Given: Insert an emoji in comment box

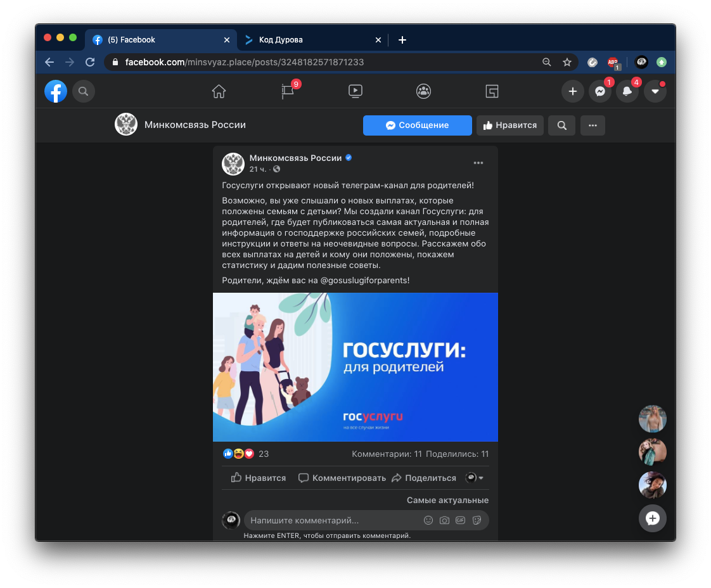Looking at the screenshot, I should [x=428, y=520].
